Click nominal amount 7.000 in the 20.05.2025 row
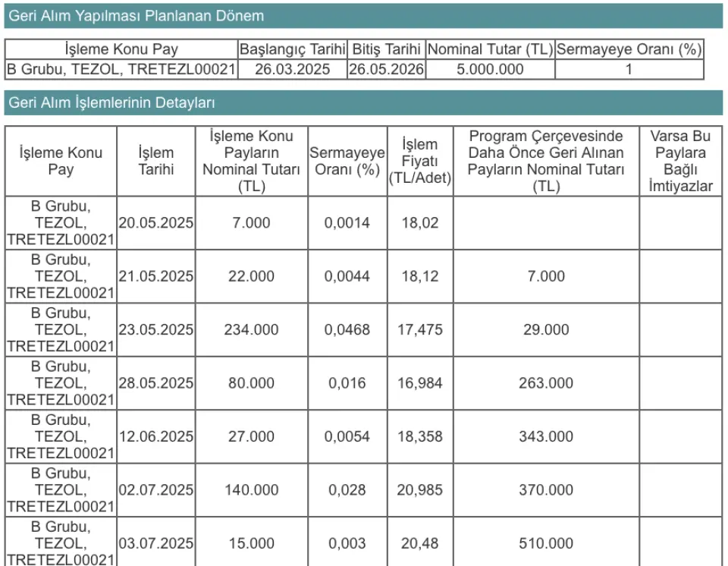The image size is (728, 566). 252,223
